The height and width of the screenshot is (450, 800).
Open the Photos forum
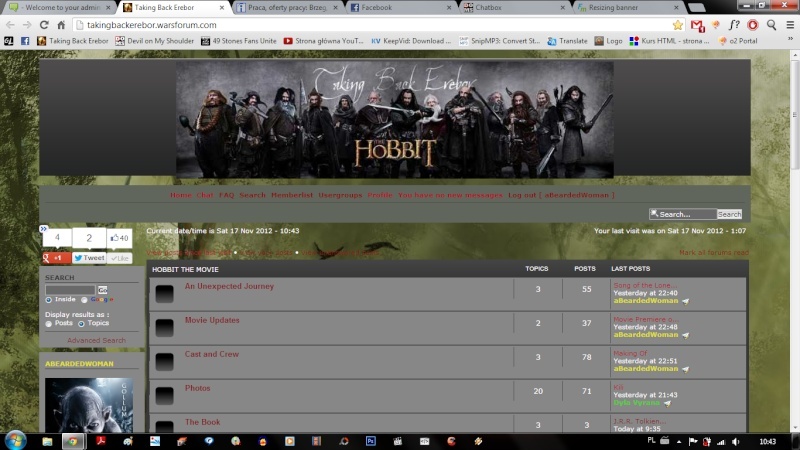(197, 388)
